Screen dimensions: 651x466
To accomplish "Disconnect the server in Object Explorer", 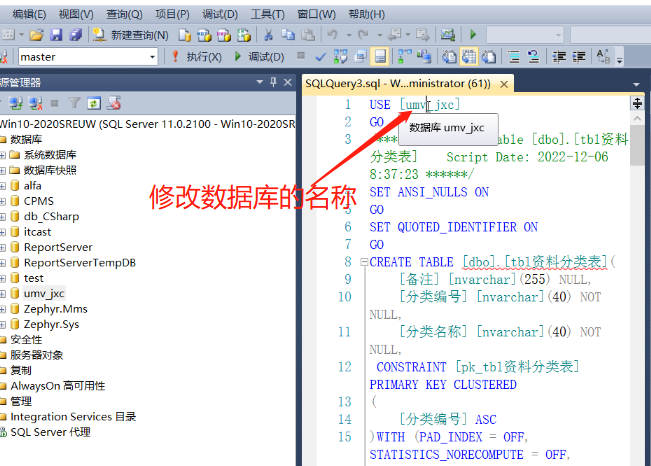I will tap(35, 103).
